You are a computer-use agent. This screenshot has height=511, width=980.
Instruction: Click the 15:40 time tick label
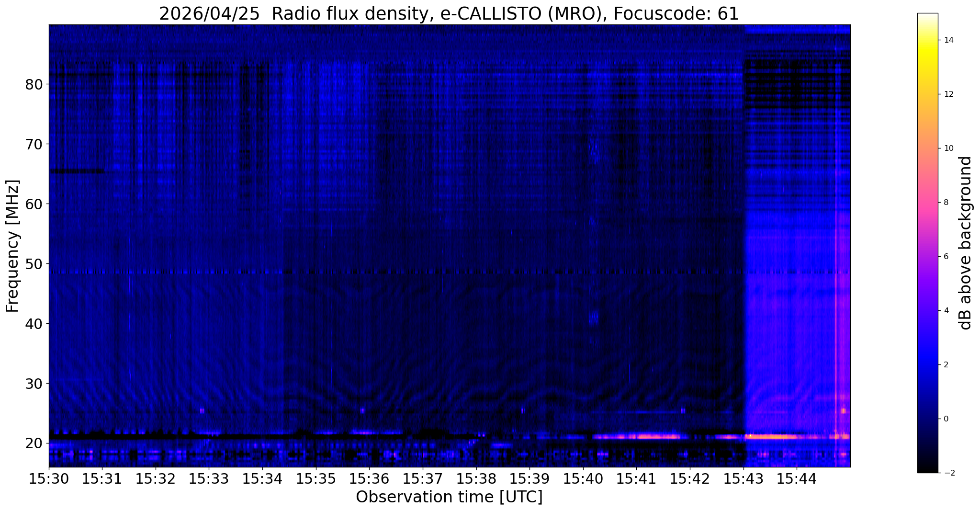coord(583,479)
